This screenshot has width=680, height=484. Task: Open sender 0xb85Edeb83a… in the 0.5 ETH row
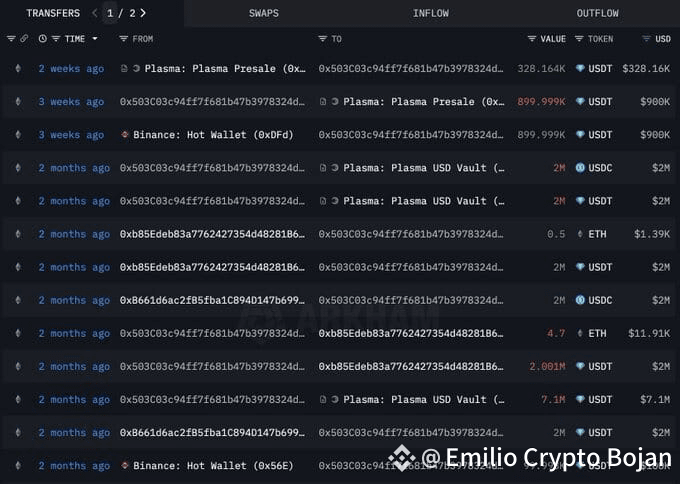pyautogui.click(x=212, y=234)
